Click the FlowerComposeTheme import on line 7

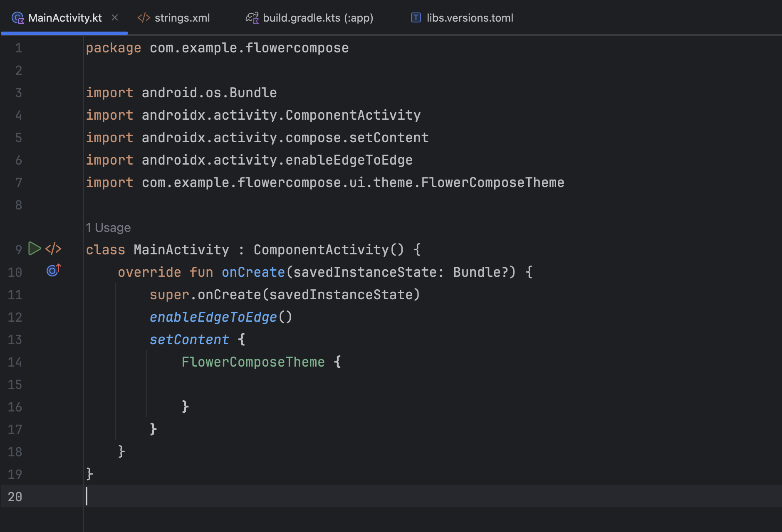[x=353, y=182]
